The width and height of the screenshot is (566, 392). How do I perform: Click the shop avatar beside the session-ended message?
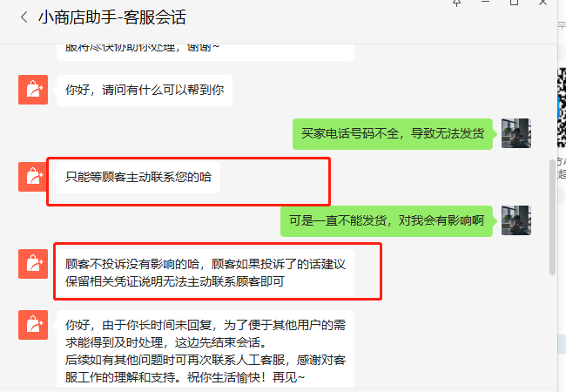[x=33, y=325]
